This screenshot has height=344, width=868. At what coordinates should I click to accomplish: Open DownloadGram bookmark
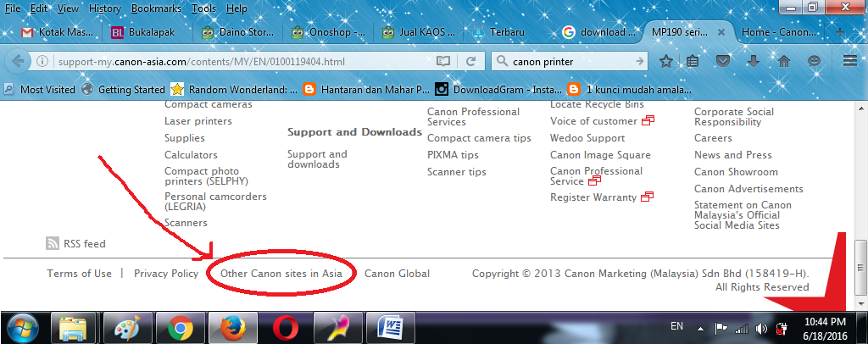point(498,89)
